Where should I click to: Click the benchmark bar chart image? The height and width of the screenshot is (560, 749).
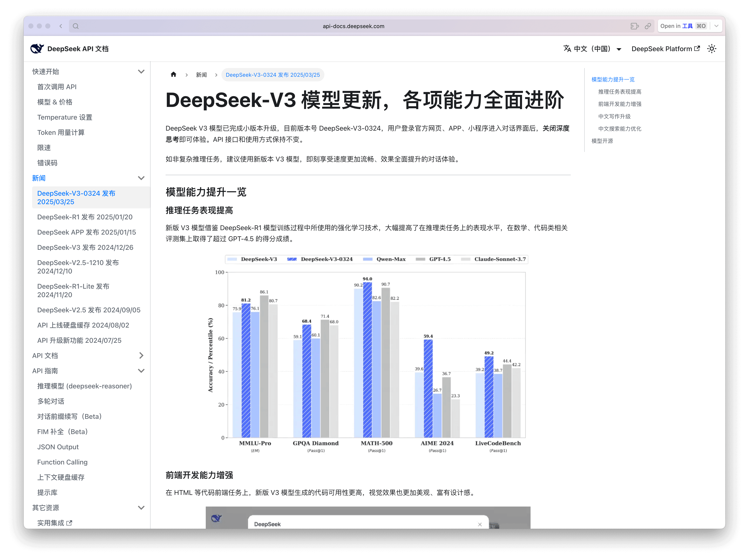(368, 354)
